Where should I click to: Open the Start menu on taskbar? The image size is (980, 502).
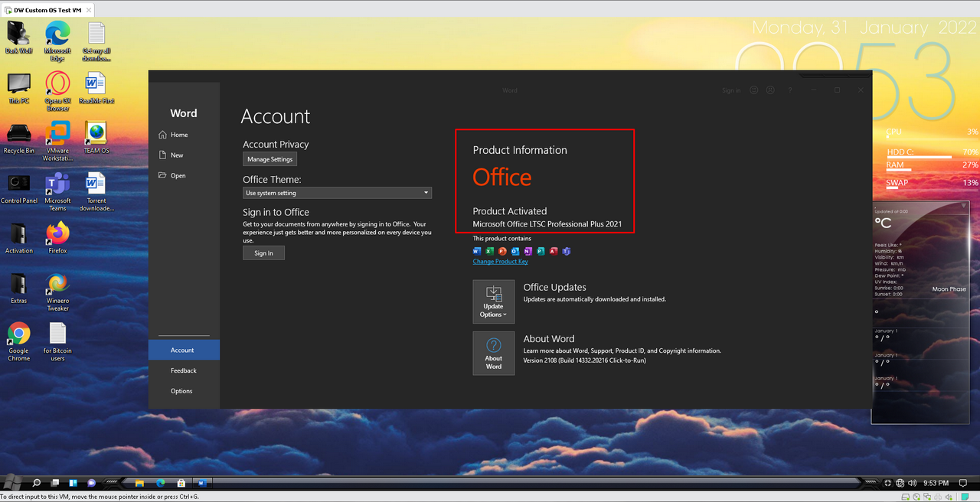point(13,483)
